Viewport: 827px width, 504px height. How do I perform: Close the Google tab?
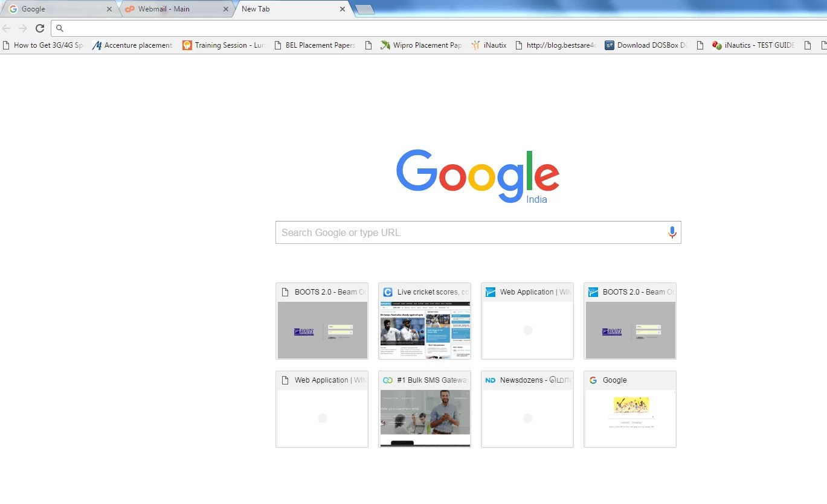109,10
